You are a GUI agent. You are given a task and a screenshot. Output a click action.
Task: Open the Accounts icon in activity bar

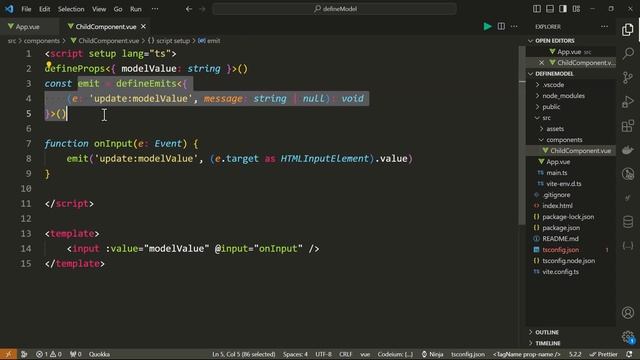628,313
